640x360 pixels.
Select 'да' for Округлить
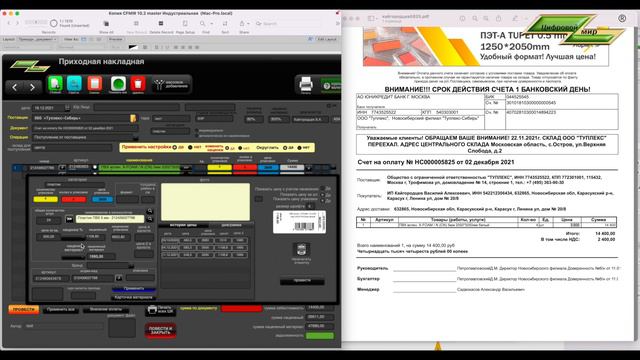tap(285, 147)
